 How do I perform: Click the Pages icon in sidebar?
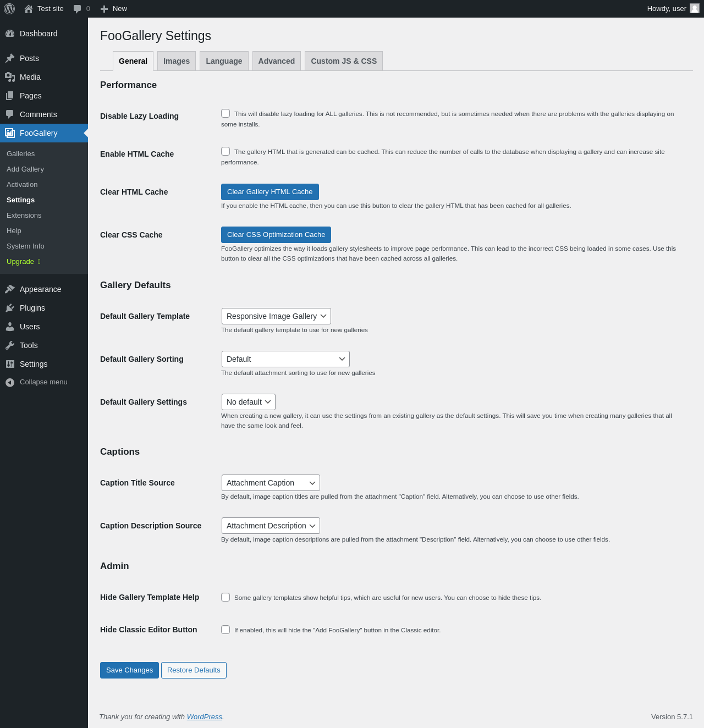[x=10, y=96]
